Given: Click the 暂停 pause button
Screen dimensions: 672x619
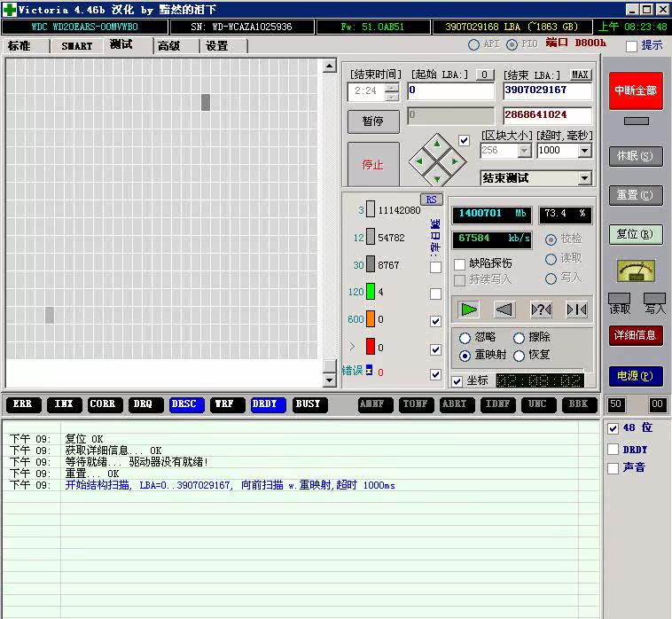Looking at the screenshot, I should click(373, 121).
